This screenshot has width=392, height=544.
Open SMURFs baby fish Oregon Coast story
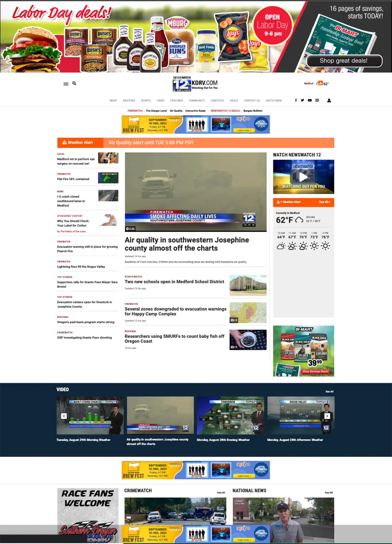point(174,339)
